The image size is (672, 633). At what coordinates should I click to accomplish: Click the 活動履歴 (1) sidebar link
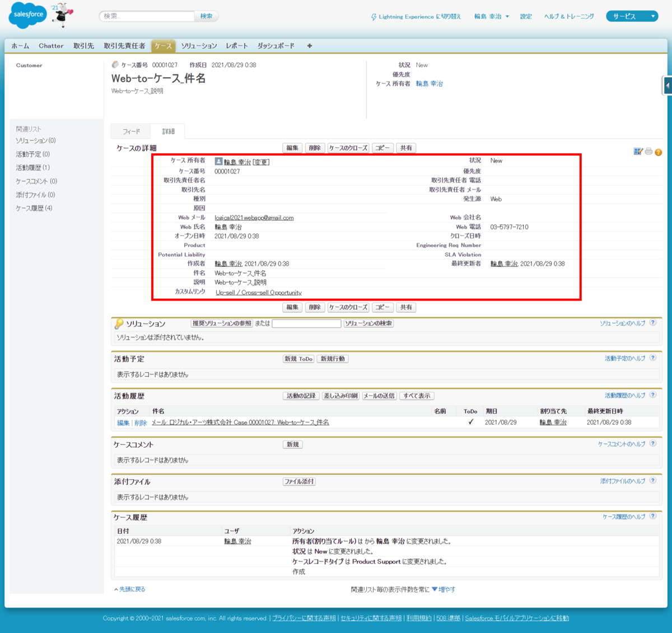point(32,167)
